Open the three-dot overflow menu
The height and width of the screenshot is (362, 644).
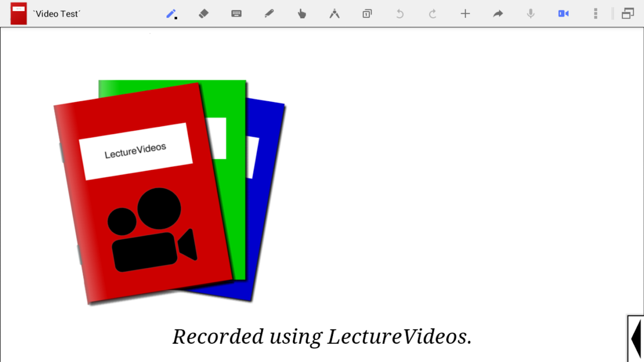(x=596, y=14)
